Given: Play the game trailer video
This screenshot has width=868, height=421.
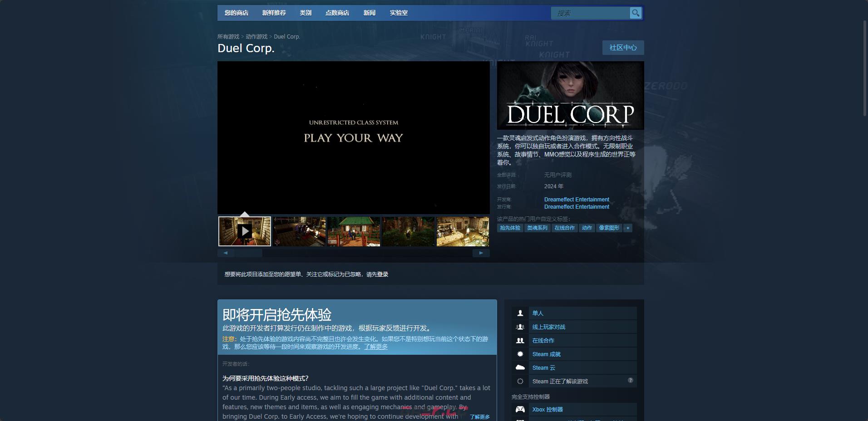Looking at the screenshot, I should pyautogui.click(x=245, y=231).
